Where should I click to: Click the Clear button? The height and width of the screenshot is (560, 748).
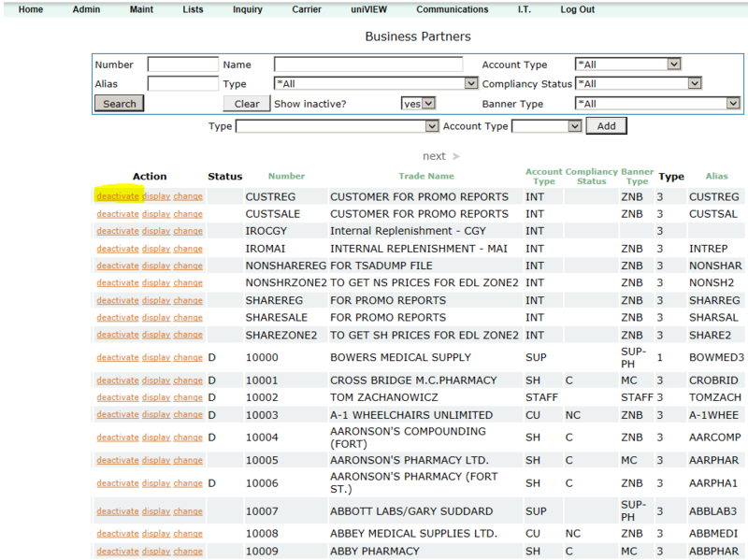coord(247,104)
